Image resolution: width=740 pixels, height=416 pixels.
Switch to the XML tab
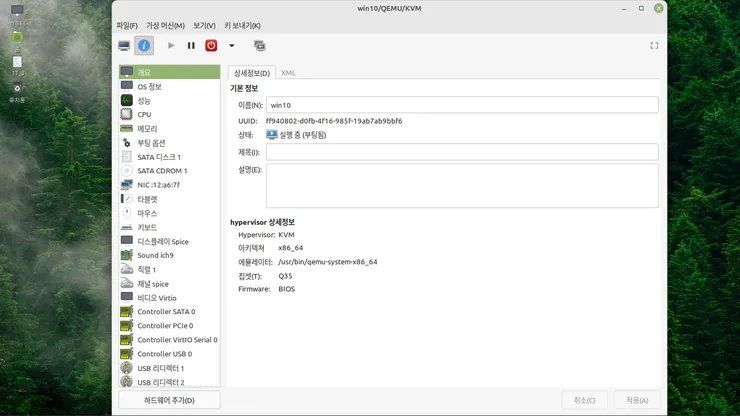point(288,73)
